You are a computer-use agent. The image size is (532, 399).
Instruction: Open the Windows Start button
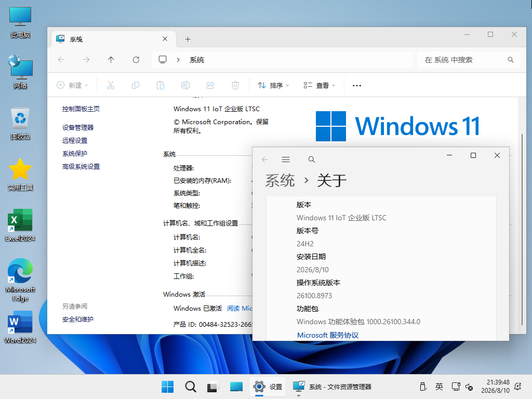[168, 387]
